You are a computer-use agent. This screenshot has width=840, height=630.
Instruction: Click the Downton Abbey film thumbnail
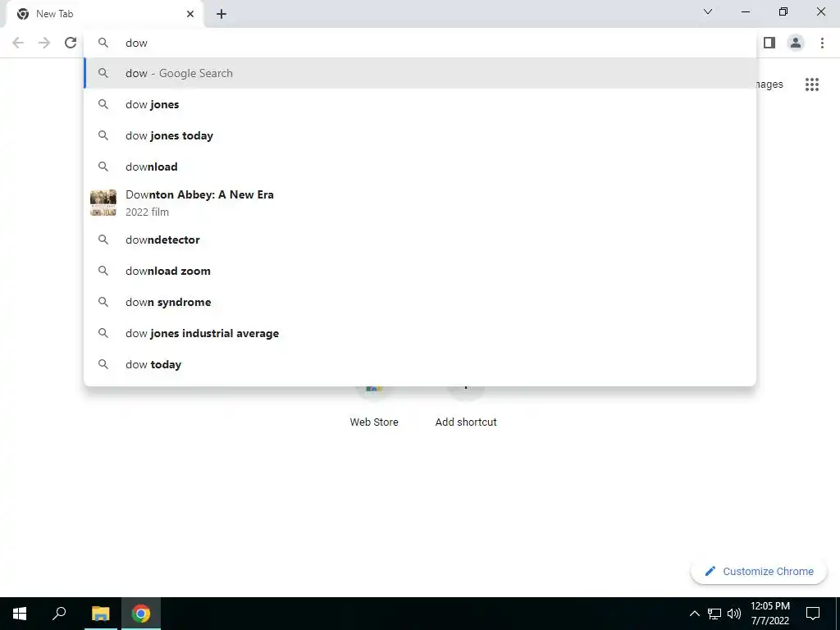point(103,203)
